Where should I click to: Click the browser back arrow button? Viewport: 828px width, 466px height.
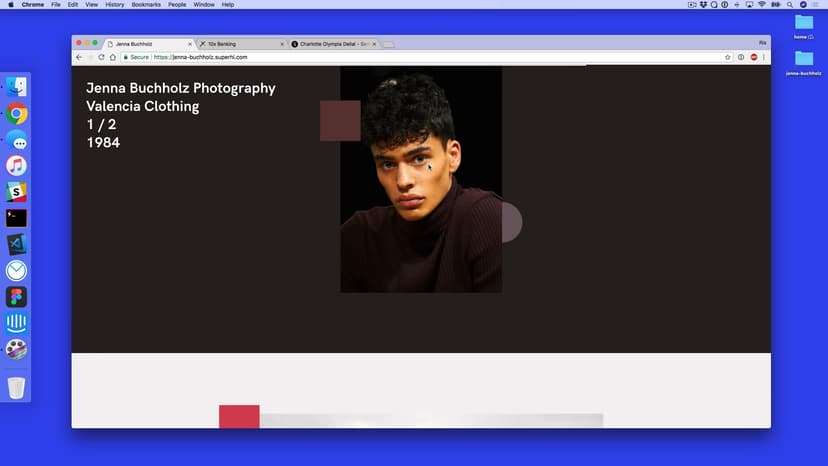(x=79, y=57)
